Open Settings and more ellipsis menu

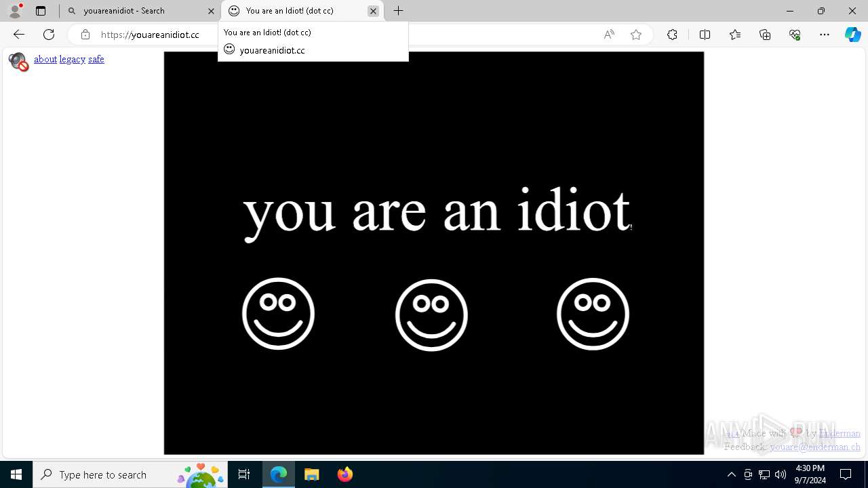point(825,35)
